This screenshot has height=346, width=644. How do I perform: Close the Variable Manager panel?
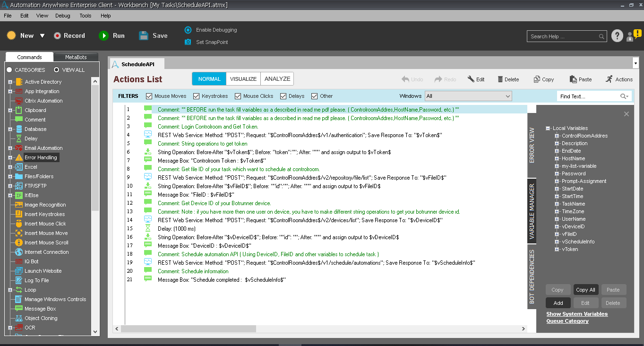[x=627, y=114]
